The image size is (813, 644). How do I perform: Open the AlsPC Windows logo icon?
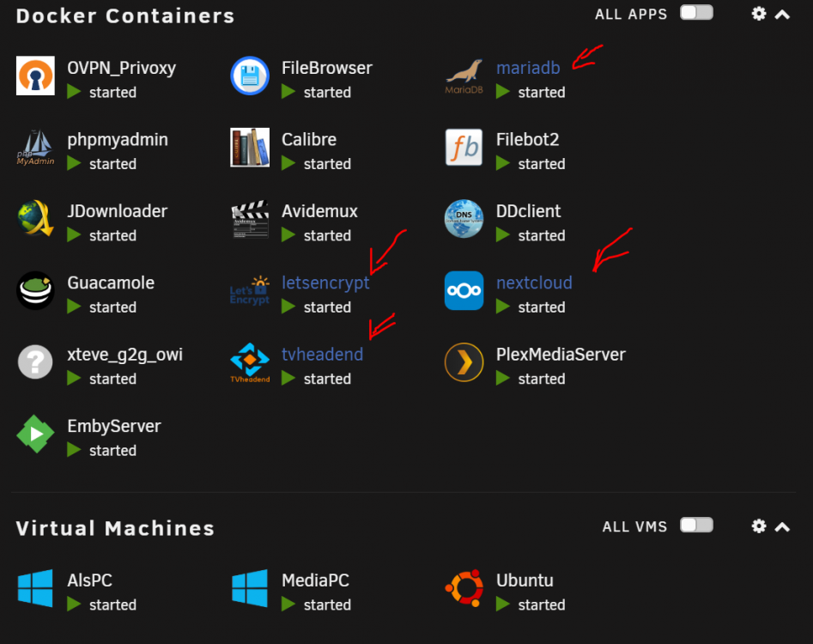click(x=35, y=588)
